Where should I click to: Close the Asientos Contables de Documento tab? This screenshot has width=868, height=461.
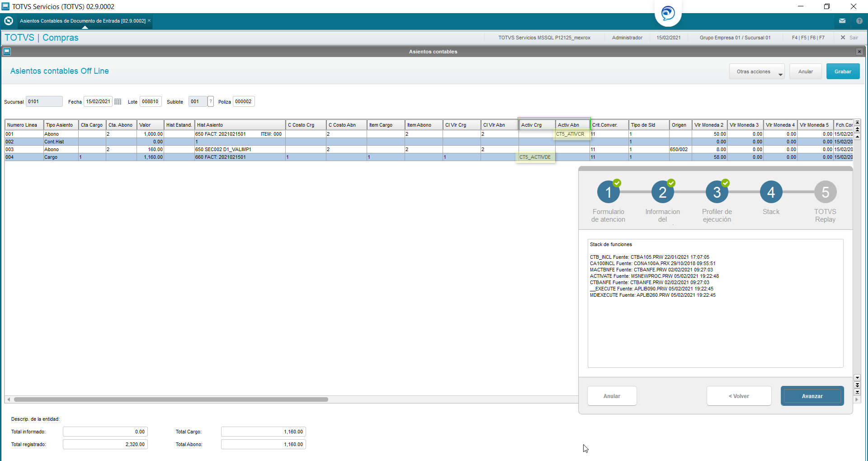[x=149, y=20]
